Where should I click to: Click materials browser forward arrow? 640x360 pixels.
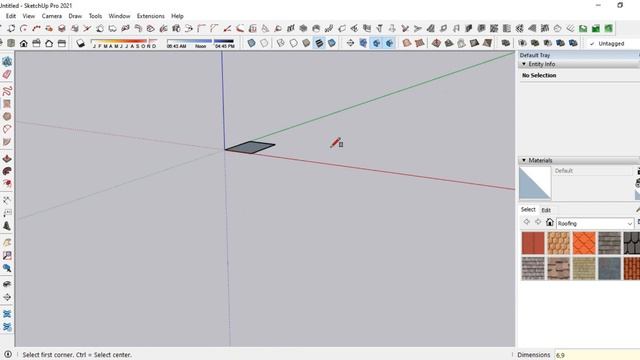[x=538, y=222]
